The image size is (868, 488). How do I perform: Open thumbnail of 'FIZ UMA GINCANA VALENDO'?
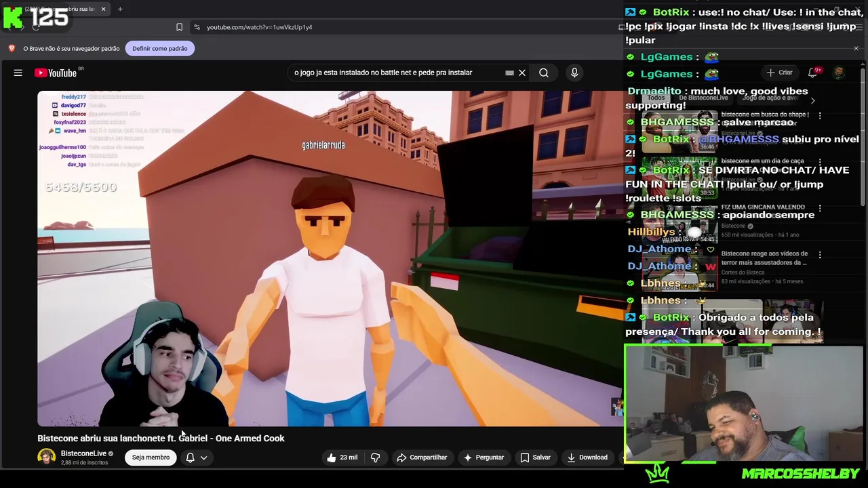click(x=679, y=224)
